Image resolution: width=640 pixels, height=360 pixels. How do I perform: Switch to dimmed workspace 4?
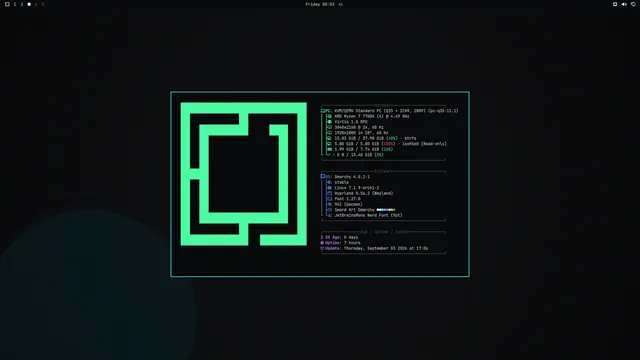[x=36, y=4]
